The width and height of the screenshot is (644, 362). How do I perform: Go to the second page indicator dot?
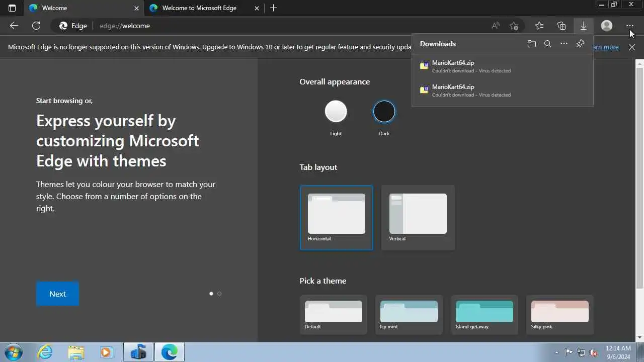click(x=219, y=294)
